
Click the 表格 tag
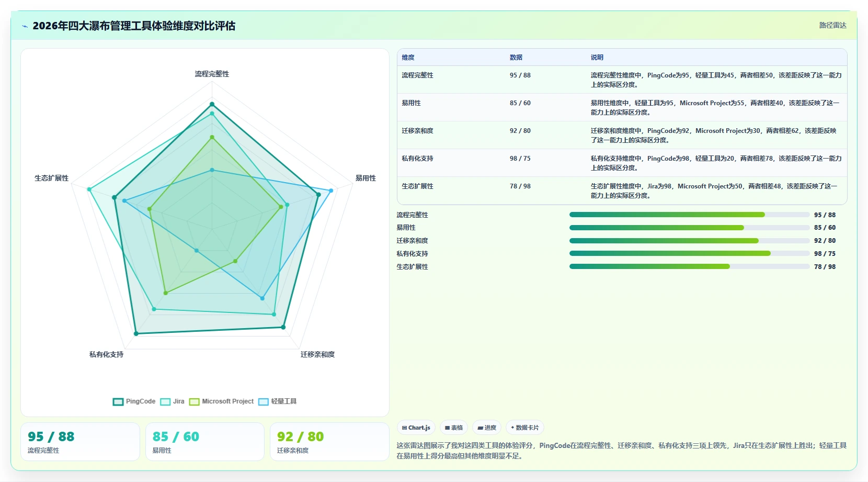(x=454, y=428)
